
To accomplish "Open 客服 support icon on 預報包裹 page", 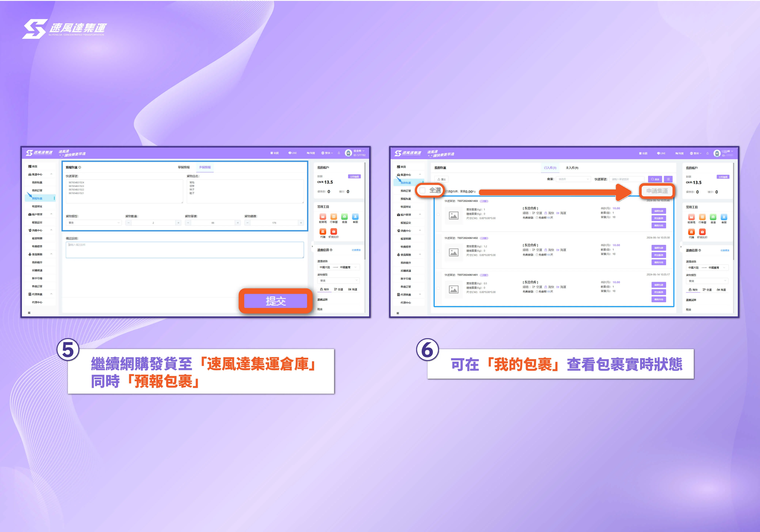I will click(355, 217).
